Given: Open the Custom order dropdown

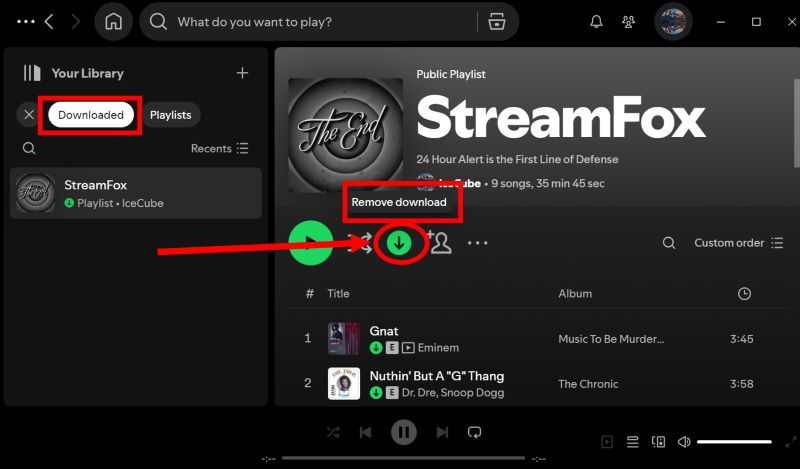Looking at the screenshot, I should [738, 243].
